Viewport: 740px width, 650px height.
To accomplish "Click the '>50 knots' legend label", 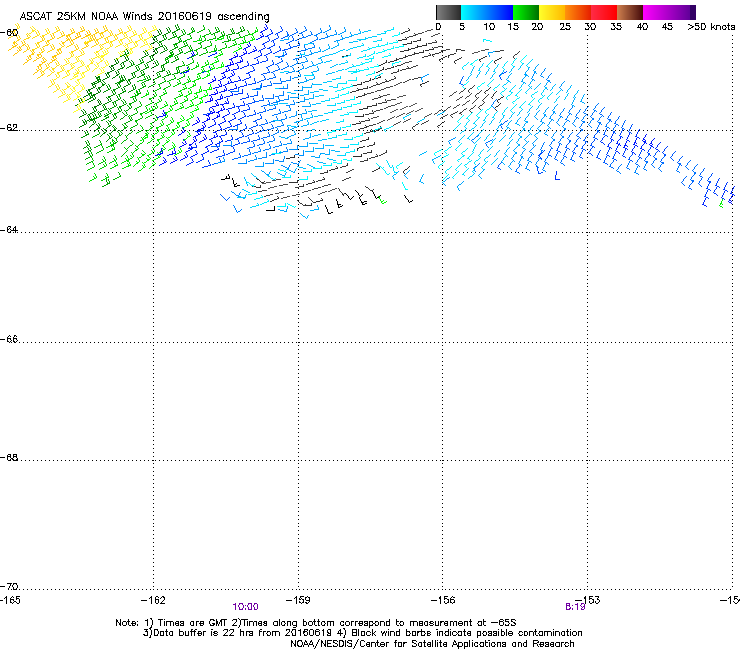I will 711,27.
